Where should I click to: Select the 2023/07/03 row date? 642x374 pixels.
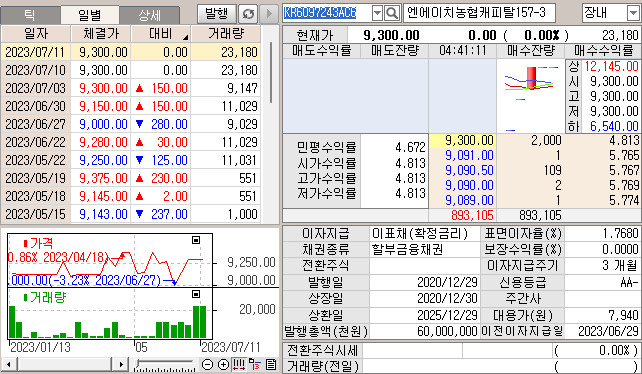point(35,88)
